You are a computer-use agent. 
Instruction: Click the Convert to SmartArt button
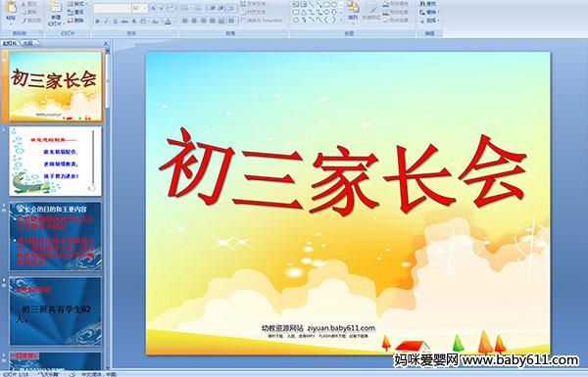tap(264, 21)
